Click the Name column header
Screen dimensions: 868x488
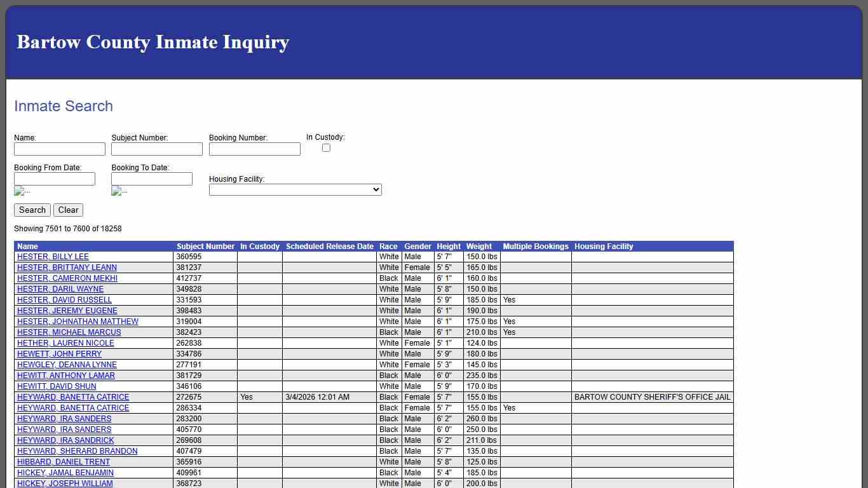click(x=27, y=247)
